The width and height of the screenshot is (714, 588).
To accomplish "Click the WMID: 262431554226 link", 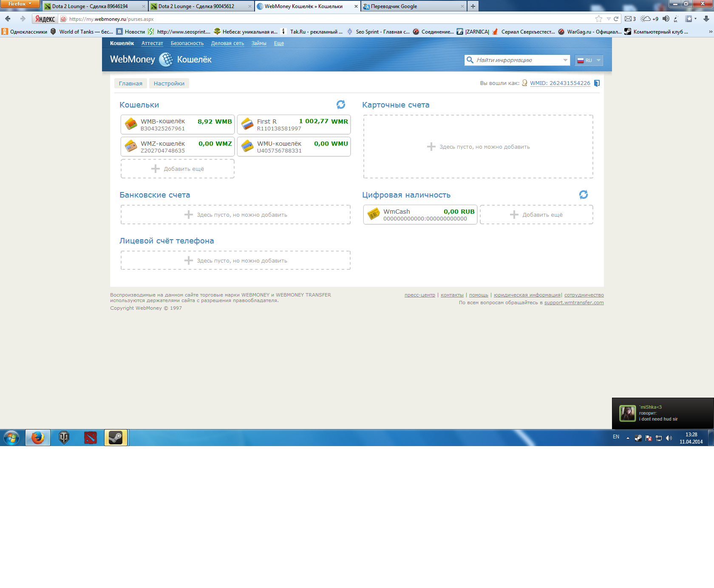I will tap(560, 83).
